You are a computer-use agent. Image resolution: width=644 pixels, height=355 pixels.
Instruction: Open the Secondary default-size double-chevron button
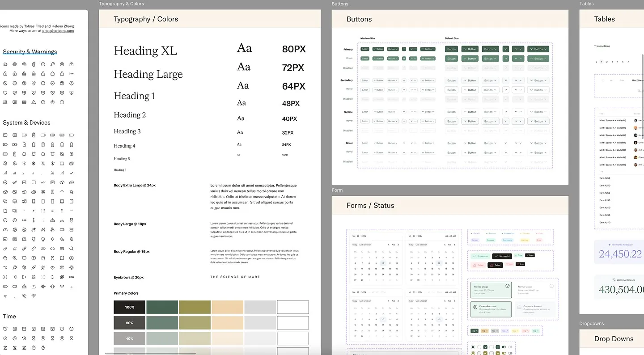coord(518,80)
